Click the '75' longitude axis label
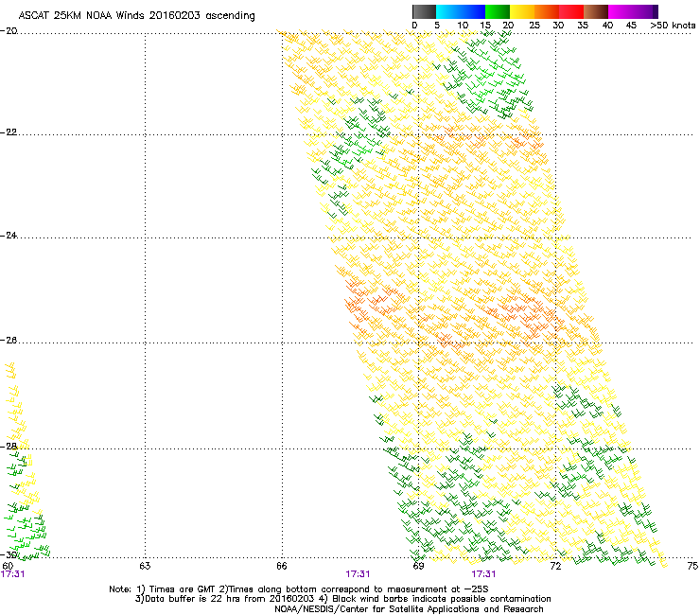This screenshot has width=700, height=615. (692, 567)
